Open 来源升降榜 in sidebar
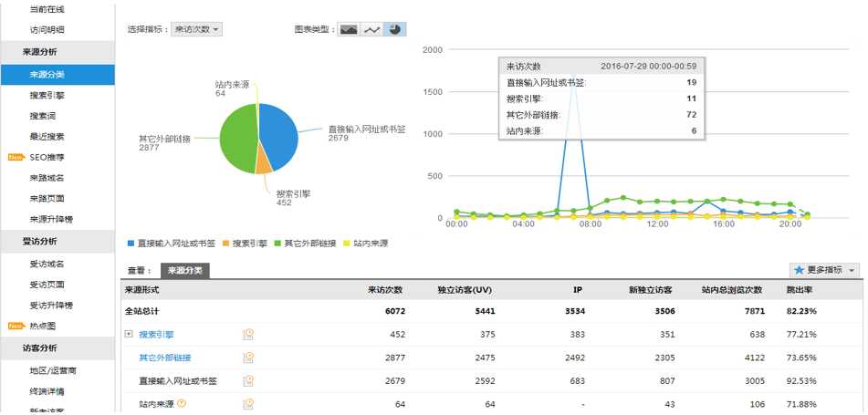868x415 pixels. (x=51, y=219)
